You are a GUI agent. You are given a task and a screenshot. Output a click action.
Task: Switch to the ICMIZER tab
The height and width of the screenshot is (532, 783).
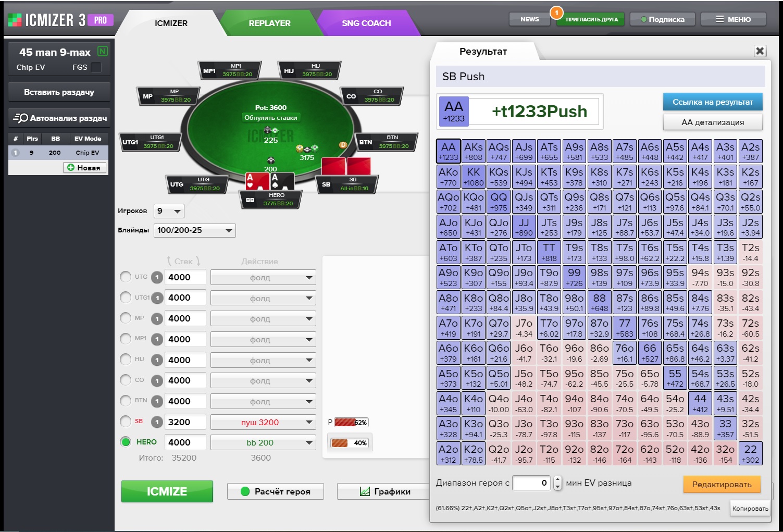pyautogui.click(x=171, y=23)
